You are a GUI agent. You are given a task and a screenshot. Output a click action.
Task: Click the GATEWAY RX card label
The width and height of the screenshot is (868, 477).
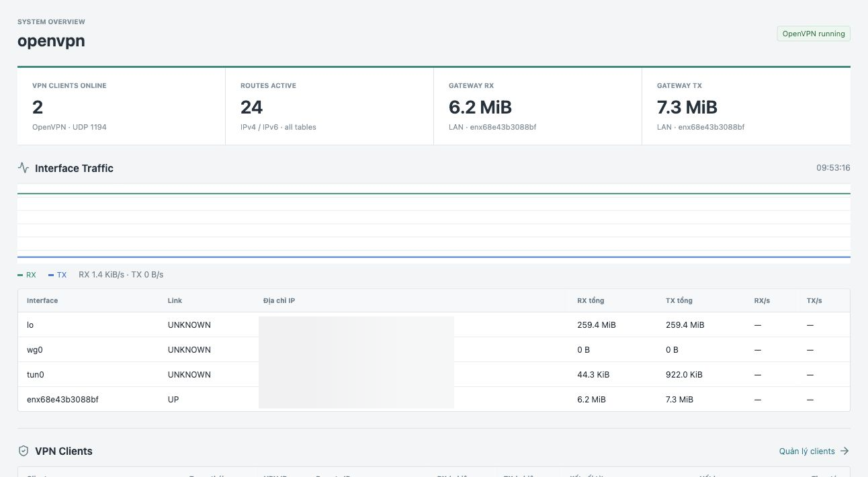point(471,86)
